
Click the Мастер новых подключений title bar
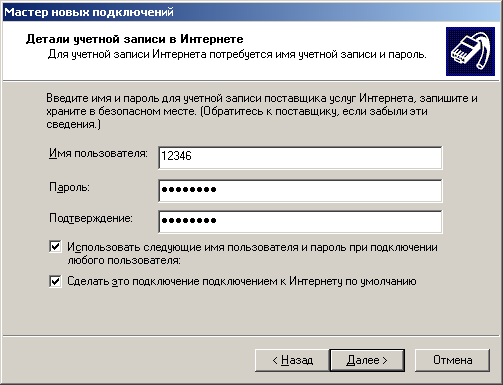(x=251, y=12)
